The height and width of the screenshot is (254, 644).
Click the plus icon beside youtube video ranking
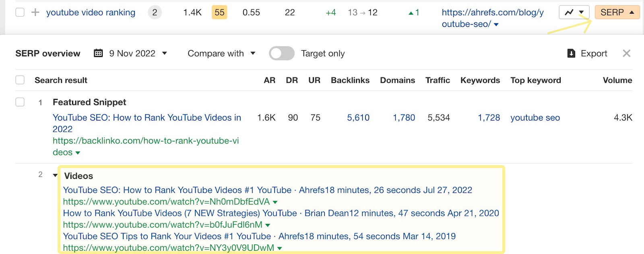click(x=35, y=12)
